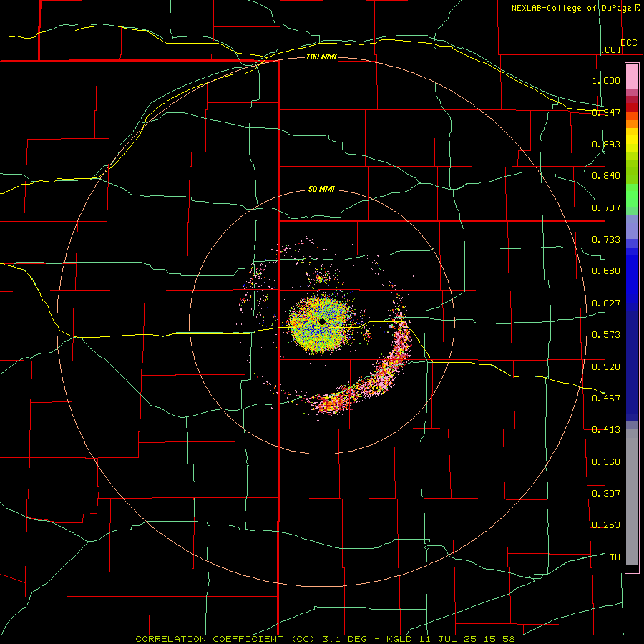Click the 0.627 scale value
Image resolution: width=644 pixels, height=644 pixels.
point(606,303)
